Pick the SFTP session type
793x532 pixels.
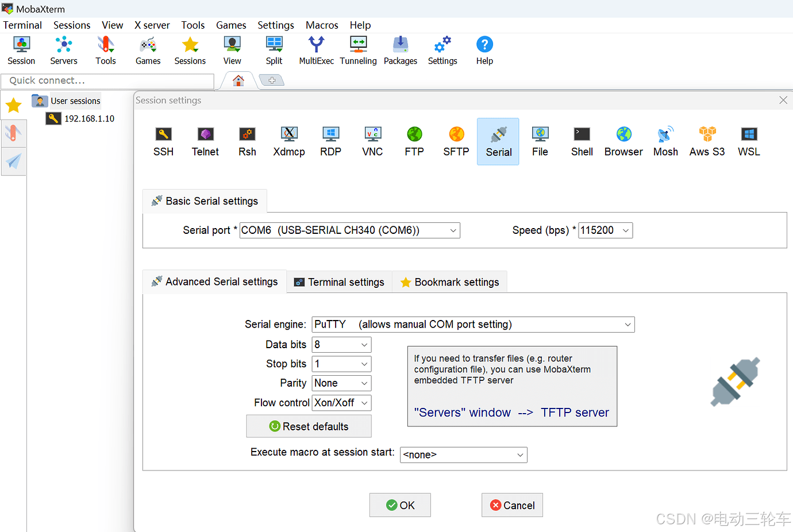[456, 142]
